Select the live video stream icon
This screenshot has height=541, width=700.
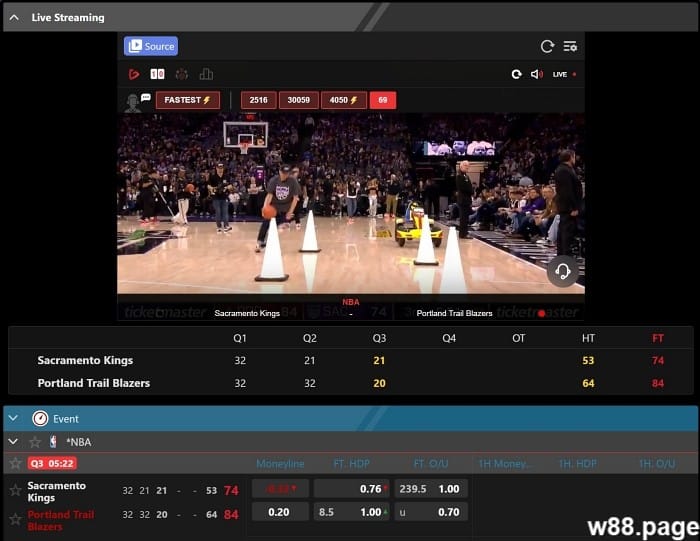[134, 74]
